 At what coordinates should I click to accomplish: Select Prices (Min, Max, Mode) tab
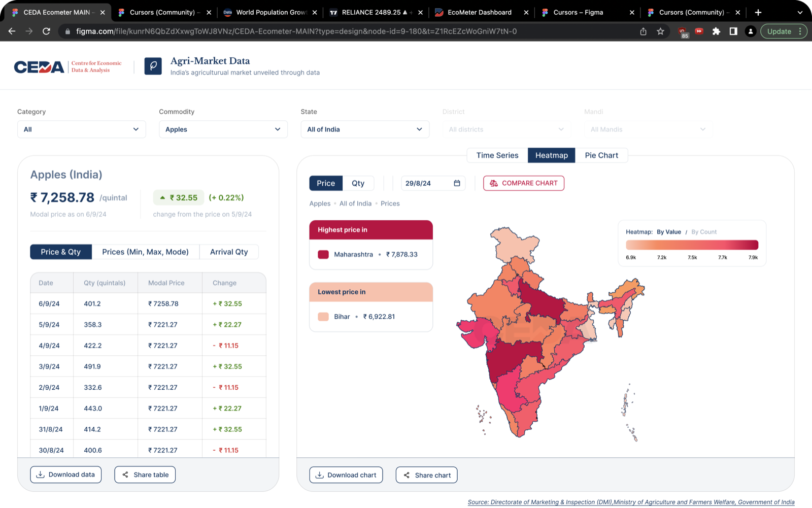click(145, 252)
